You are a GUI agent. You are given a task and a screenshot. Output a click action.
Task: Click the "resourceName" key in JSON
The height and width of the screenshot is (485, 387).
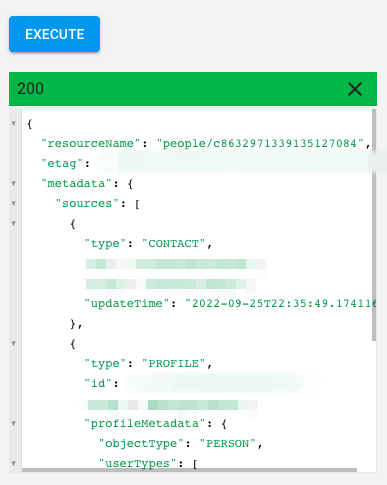pyautogui.click(x=88, y=144)
